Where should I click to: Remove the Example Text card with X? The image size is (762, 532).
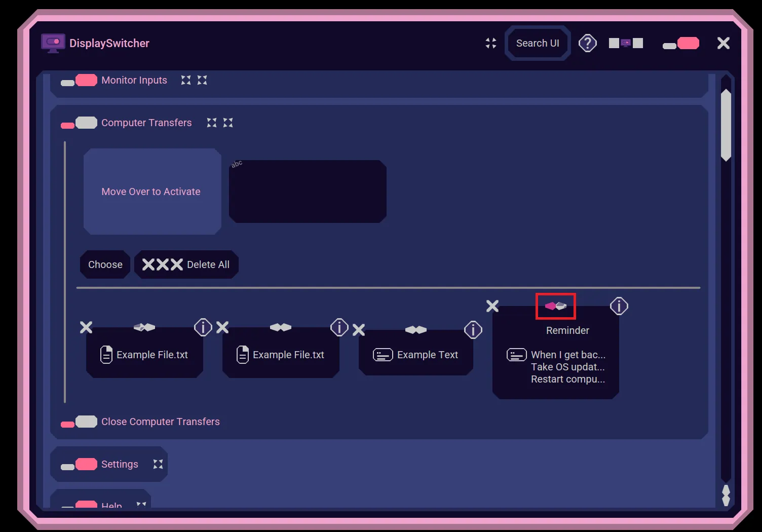(359, 330)
